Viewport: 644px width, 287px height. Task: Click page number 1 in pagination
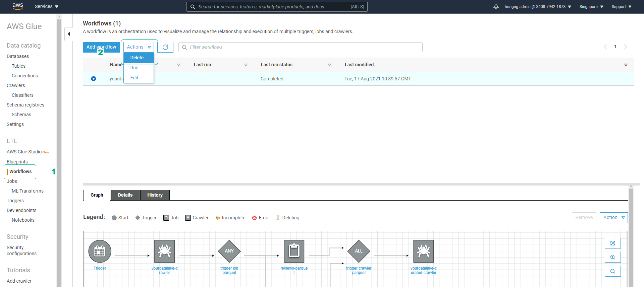point(615,47)
